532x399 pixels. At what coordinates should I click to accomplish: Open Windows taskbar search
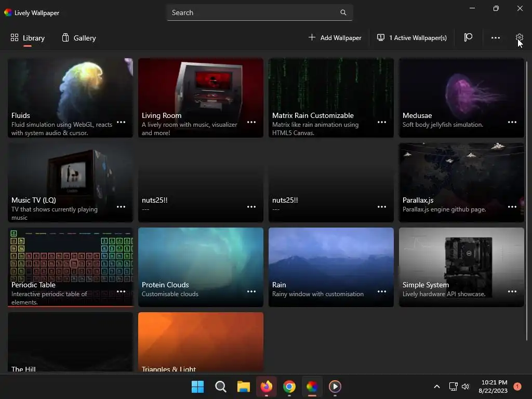pyautogui.click(x=220, y=387)
